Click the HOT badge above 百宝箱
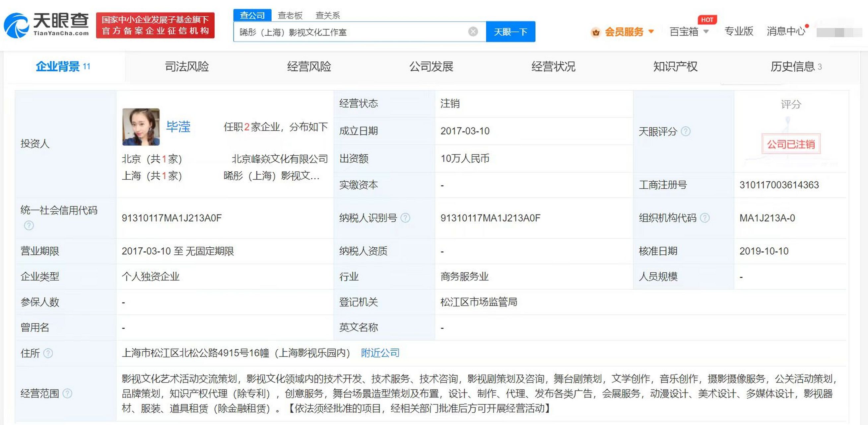The width and height of the screenshot is (868, 425). (707, 20)
